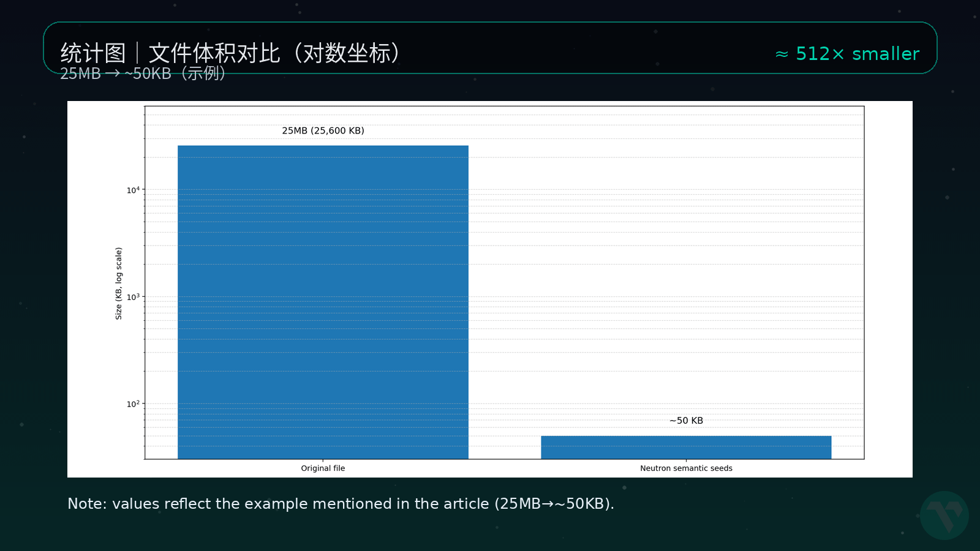Image resolution: width=980 pixels, height=551 pixels.
Task: Click the 10² y-axis tick label
Action: point(133,404)
